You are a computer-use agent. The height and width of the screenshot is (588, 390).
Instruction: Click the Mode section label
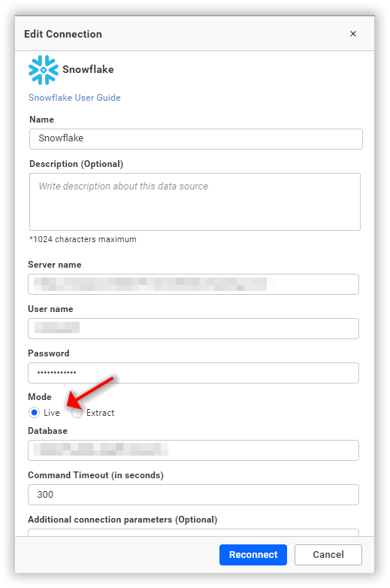[x=40, y=397]
